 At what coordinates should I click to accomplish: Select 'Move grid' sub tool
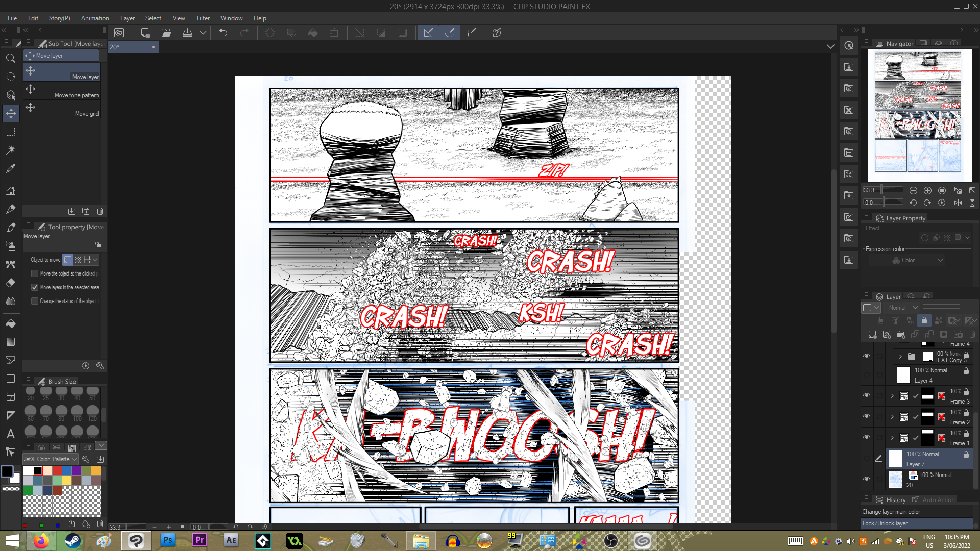click(x=62, y=109)
